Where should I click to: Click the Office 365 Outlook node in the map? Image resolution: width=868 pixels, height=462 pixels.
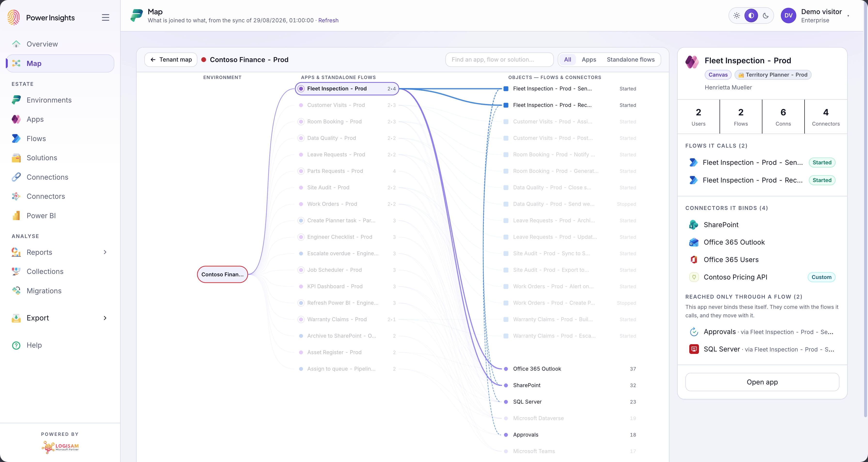569,369
